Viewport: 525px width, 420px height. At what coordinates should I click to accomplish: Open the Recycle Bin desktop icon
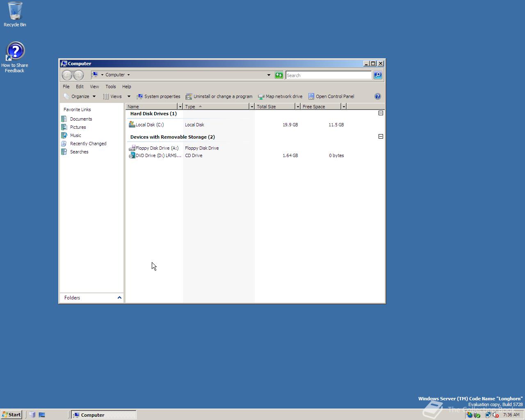click(15, 14)
